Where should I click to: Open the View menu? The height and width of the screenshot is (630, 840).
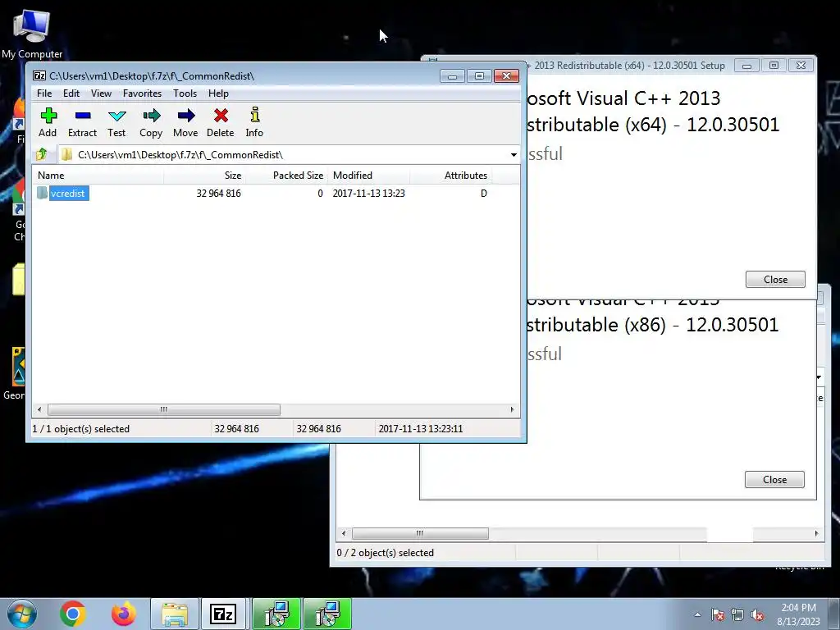[101, 94]
